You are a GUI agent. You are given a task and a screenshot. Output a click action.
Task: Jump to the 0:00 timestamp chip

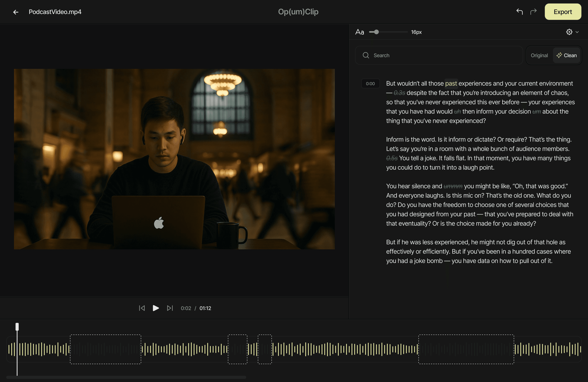click(370, 83)
